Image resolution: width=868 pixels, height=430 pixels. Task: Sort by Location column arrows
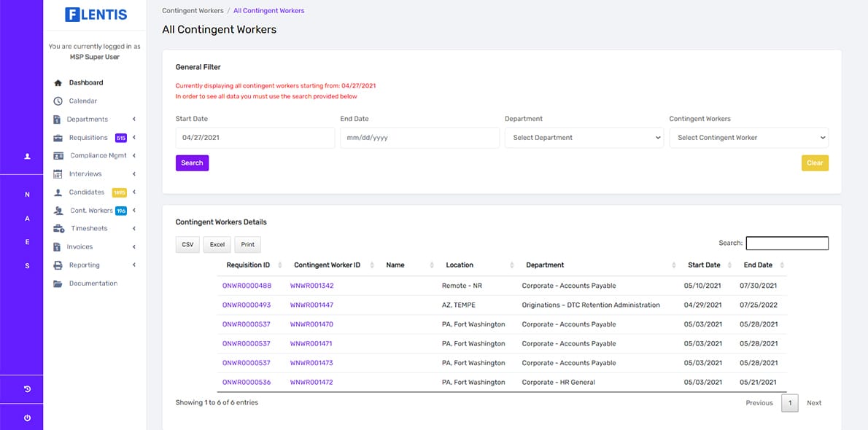tap(511, 265)
